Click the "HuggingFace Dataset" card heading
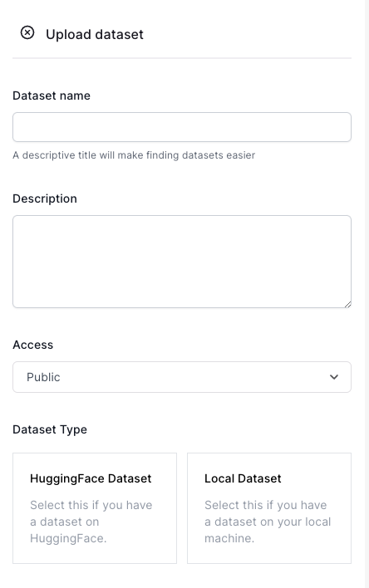Image resolution: width=369 pixels, height=588 pixels. [x=91, y=478]
